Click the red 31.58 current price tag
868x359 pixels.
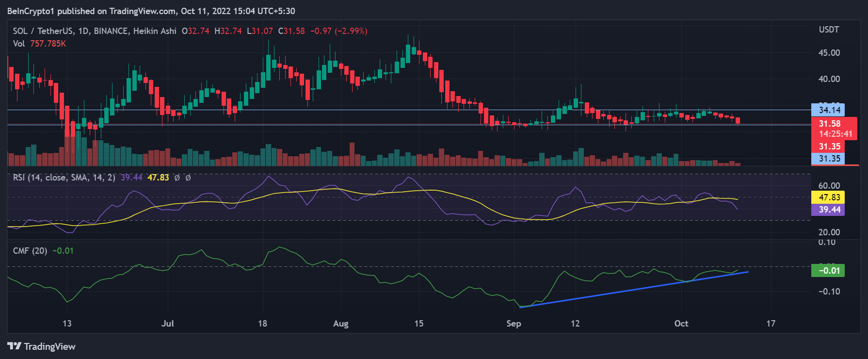(x=829, y=124)
